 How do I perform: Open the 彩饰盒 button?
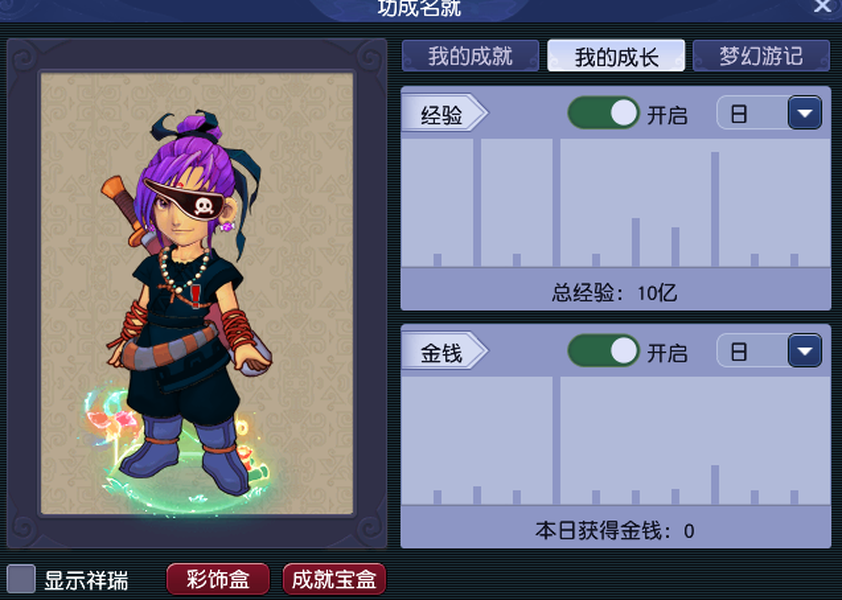point(218,579)
